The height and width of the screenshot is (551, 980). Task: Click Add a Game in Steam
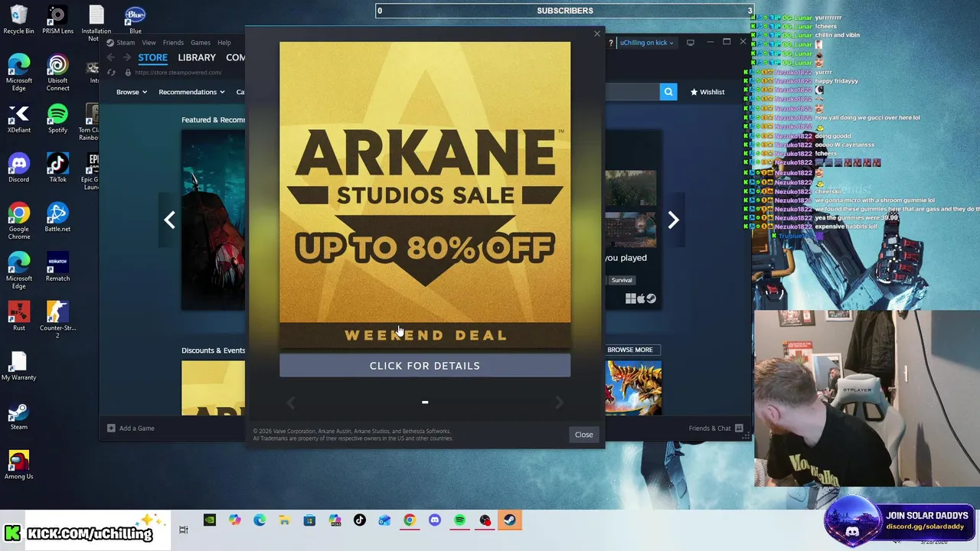point(131,429)
